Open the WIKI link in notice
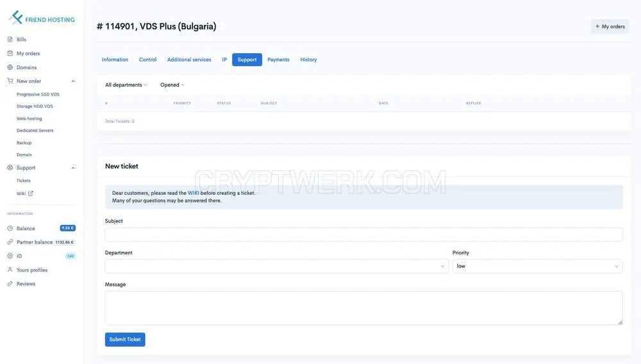This screenshot has width=641, height=364. (194, 193)
